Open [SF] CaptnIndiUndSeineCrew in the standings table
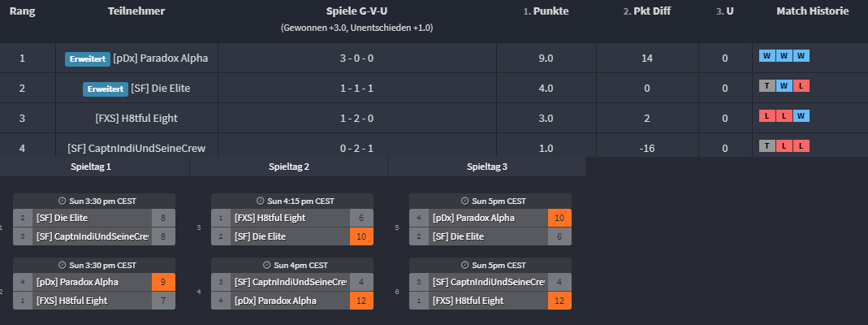The width and height of the screenshot is (868, 325). click(x=136, y=148)
